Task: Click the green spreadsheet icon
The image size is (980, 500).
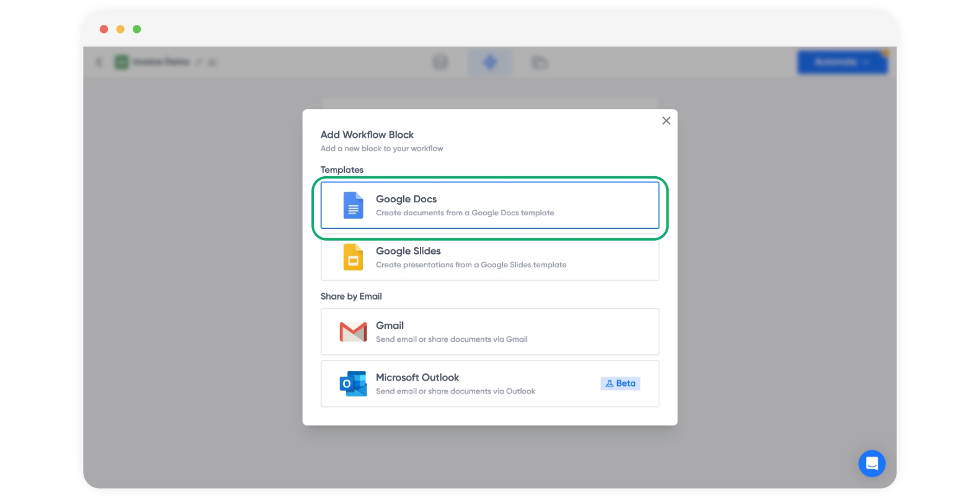Action: (122, 62)
